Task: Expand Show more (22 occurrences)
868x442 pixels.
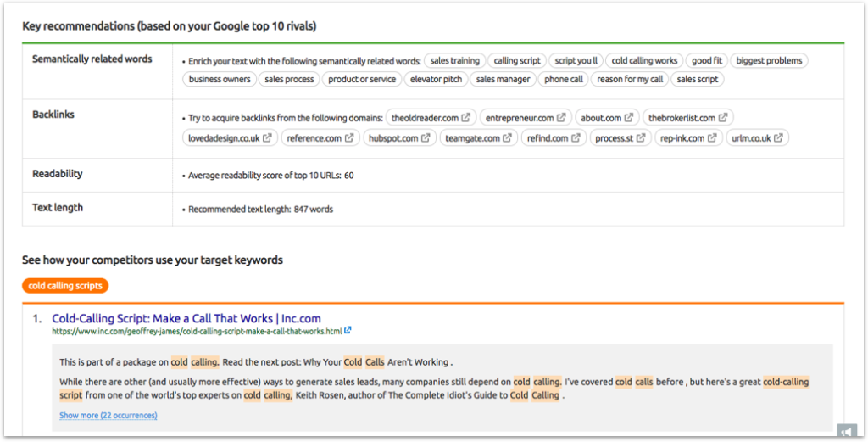Action: tap(108, 416)
